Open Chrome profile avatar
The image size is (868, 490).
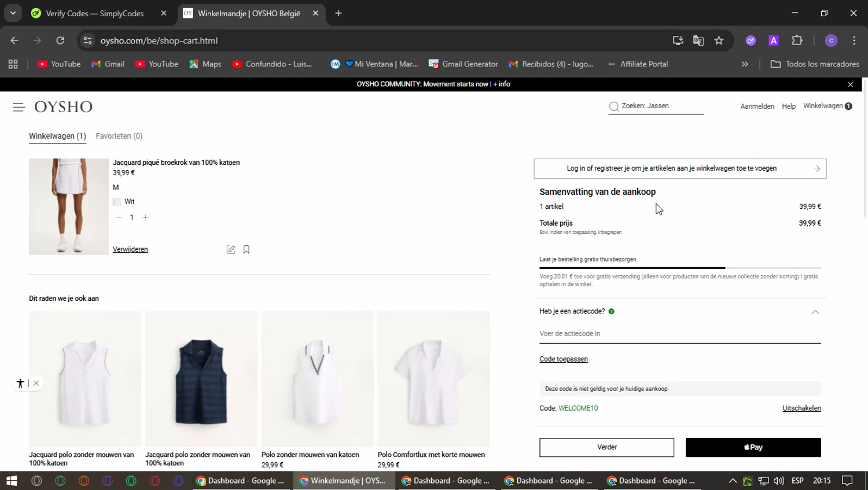[831, 40]
